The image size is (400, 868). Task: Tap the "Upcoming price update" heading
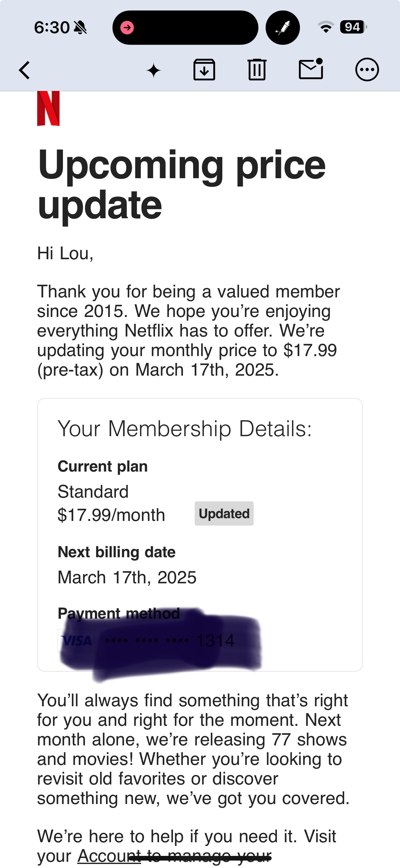[182, 184]
